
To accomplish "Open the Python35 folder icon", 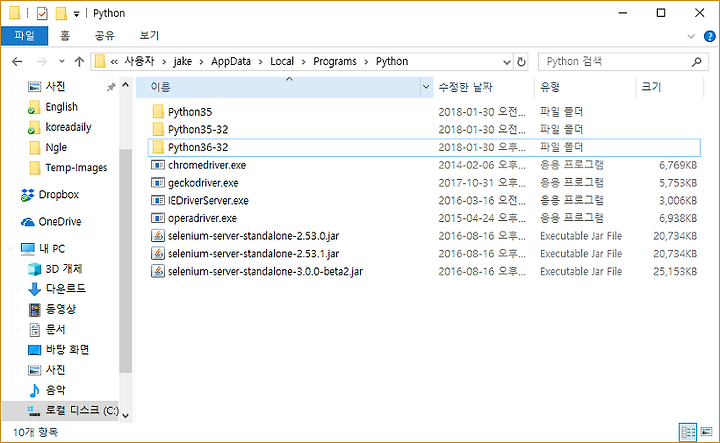I will [x=158, y=112].
